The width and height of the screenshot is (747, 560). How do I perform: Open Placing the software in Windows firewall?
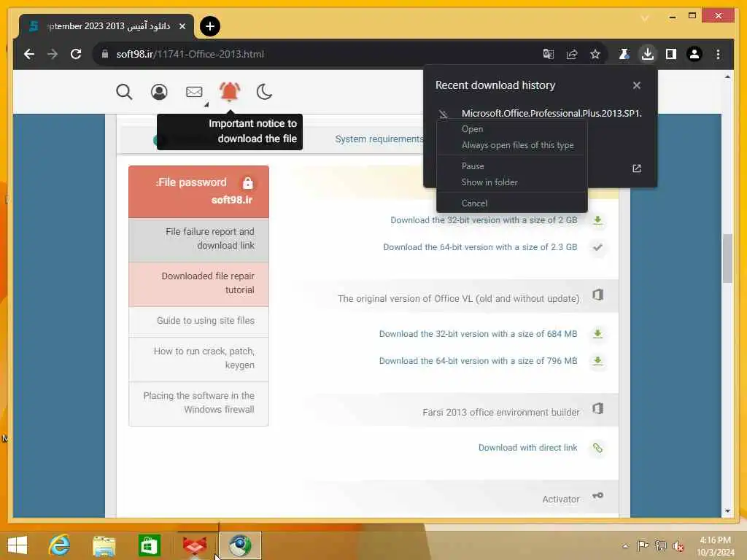[x=198, y=402]
